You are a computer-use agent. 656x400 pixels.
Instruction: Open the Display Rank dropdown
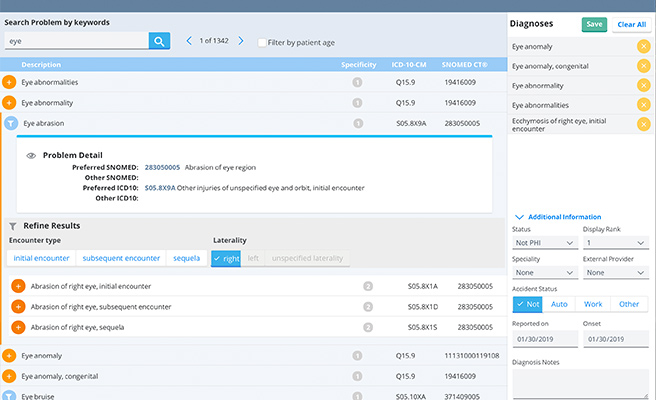(616, 243)
